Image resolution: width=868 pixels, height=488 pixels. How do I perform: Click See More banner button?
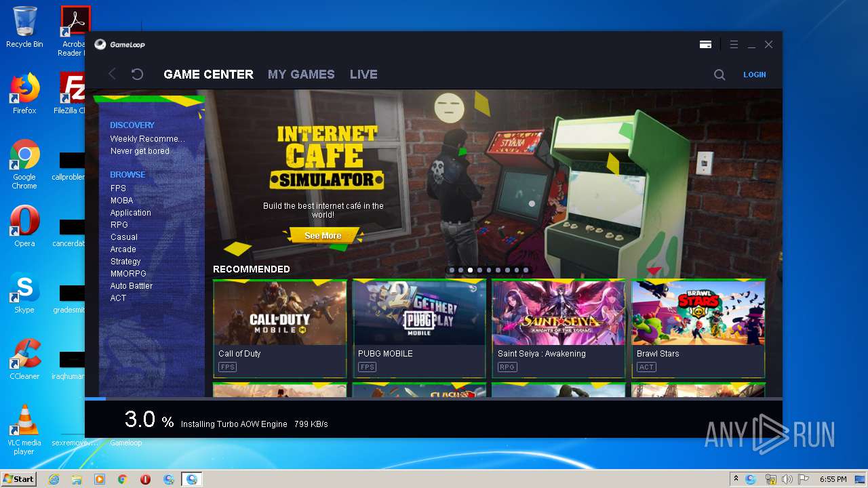pyautogui.click(x=323, y=236)
